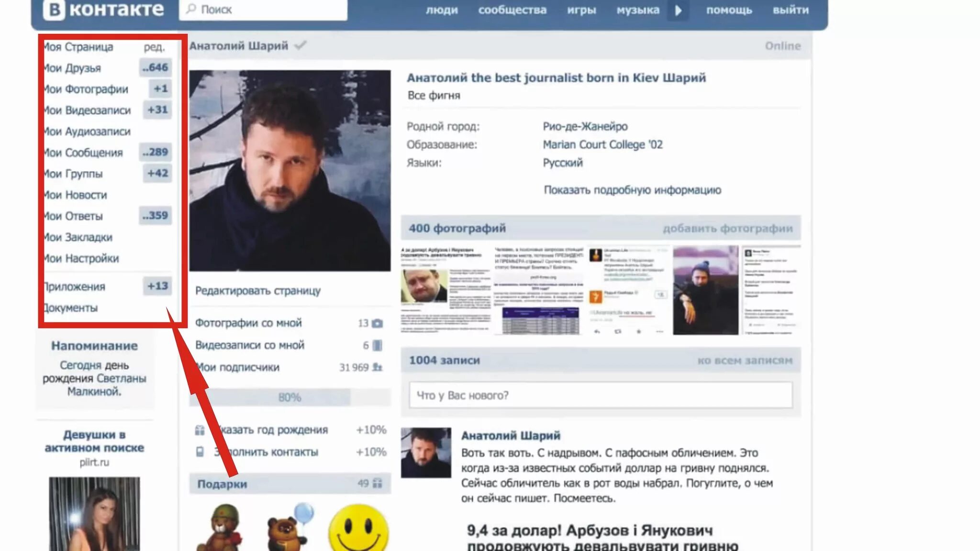Click the Что у Вас нового input field
This screenshot has width=980, height=551.
[601, 395]
